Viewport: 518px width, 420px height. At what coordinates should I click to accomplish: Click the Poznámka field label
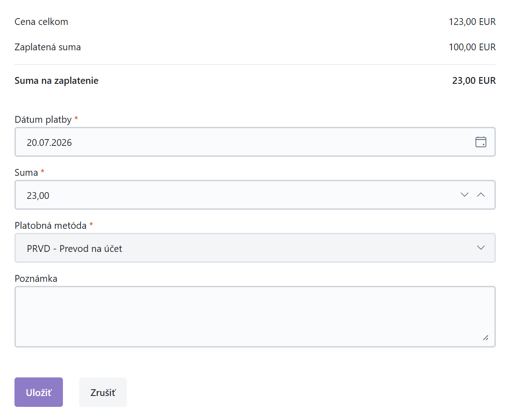(x=36, y=279)
